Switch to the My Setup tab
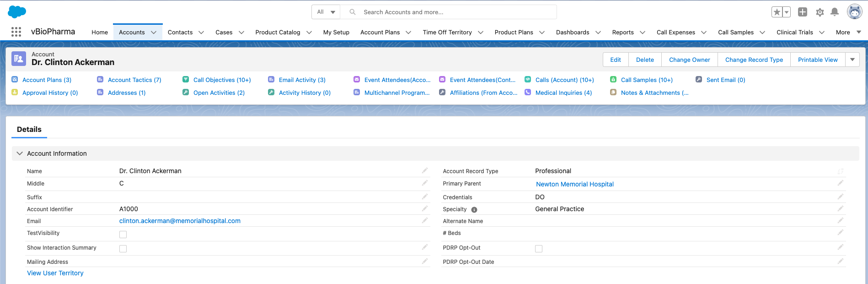 tap(336, 32)
